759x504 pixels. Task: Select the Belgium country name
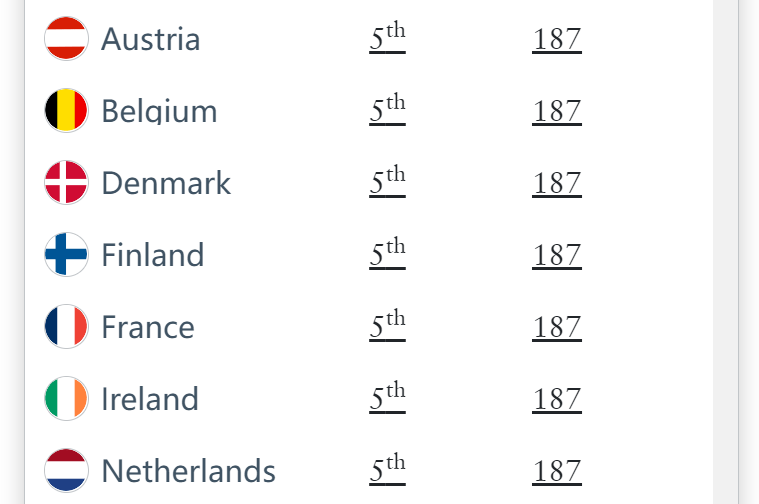point(159,112)
